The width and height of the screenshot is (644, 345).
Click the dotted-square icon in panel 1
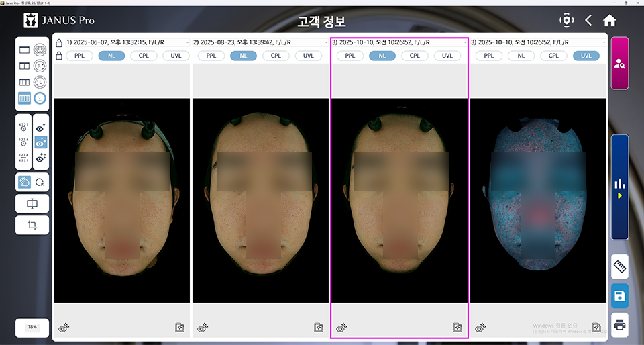[x=180, y=328]
